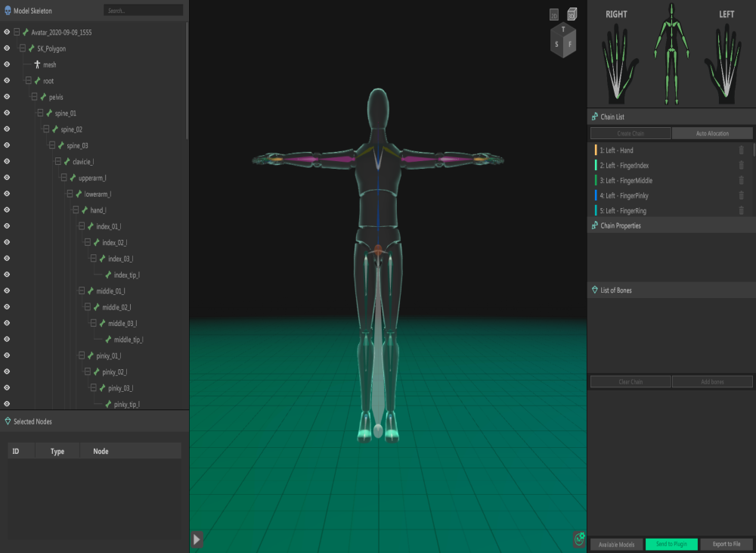The width and height of the screenshot is (756, 553).
Task: Delete the Left - Hand chain with its trash icon
Action: (x=741, y=151)
